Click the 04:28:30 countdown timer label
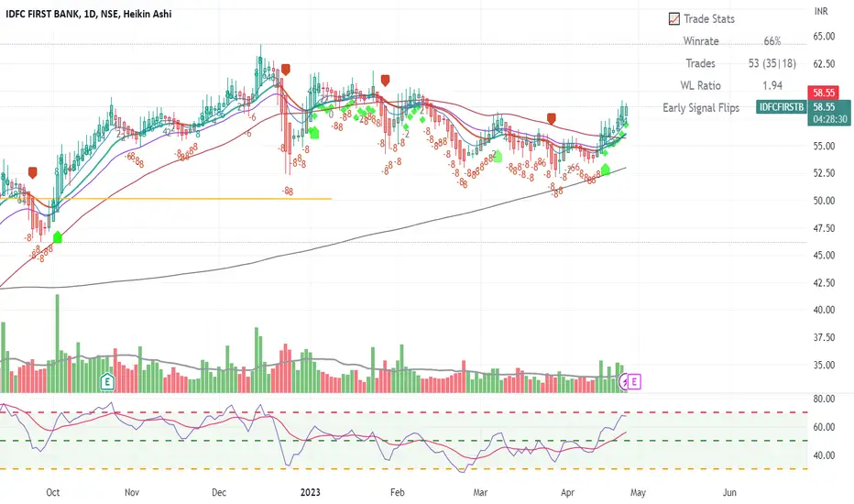The width and height of the screenshot is (854, 504). point(829,119)
